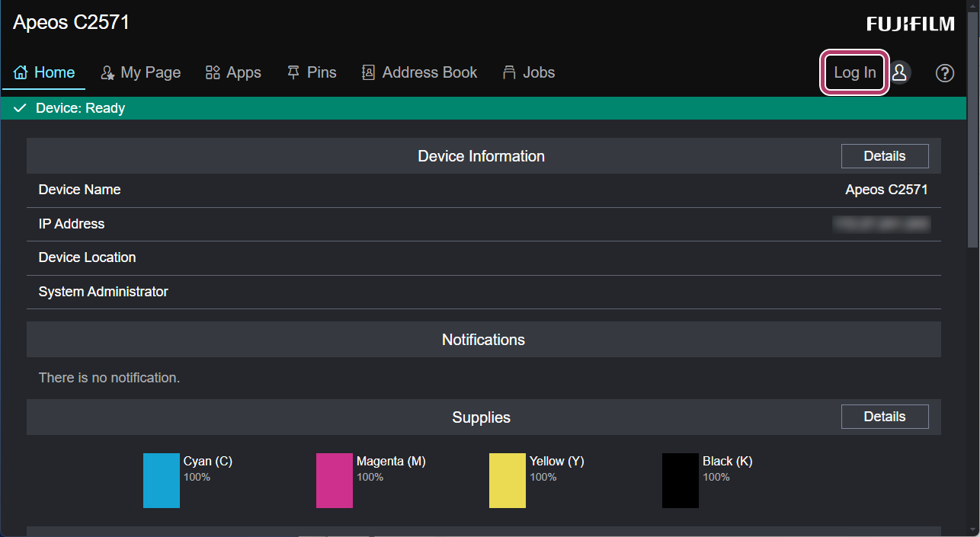This screenshot has height=537, width=980.
Task: Click the blurred IP address value
Action: [882, 224]
